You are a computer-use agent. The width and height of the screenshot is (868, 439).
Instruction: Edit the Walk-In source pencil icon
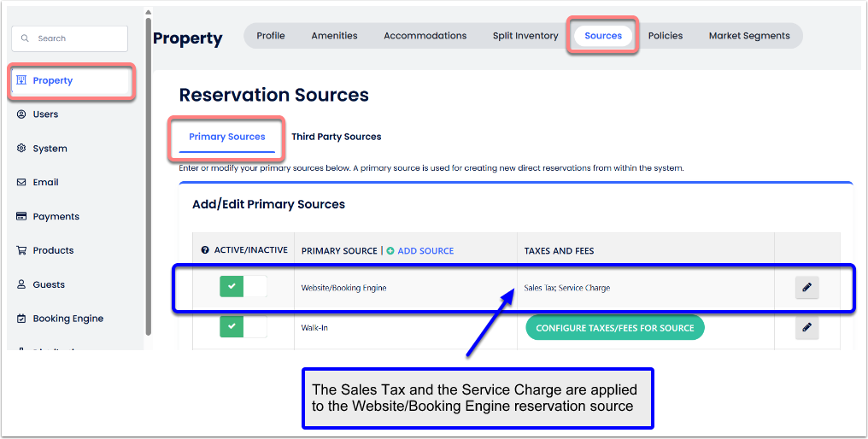click(x=806, y=327)
